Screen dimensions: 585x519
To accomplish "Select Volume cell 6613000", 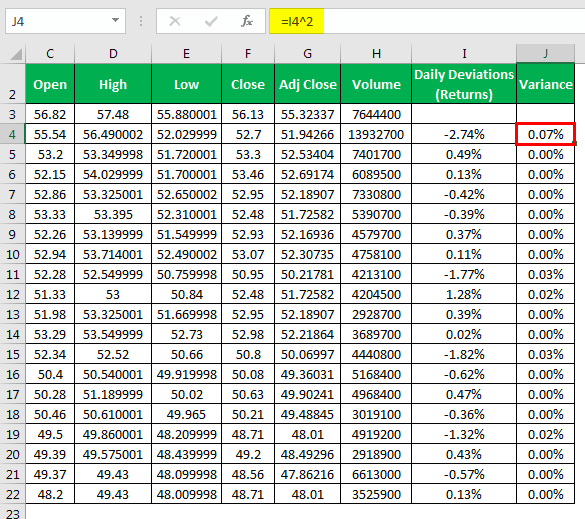I will point(376,474).
